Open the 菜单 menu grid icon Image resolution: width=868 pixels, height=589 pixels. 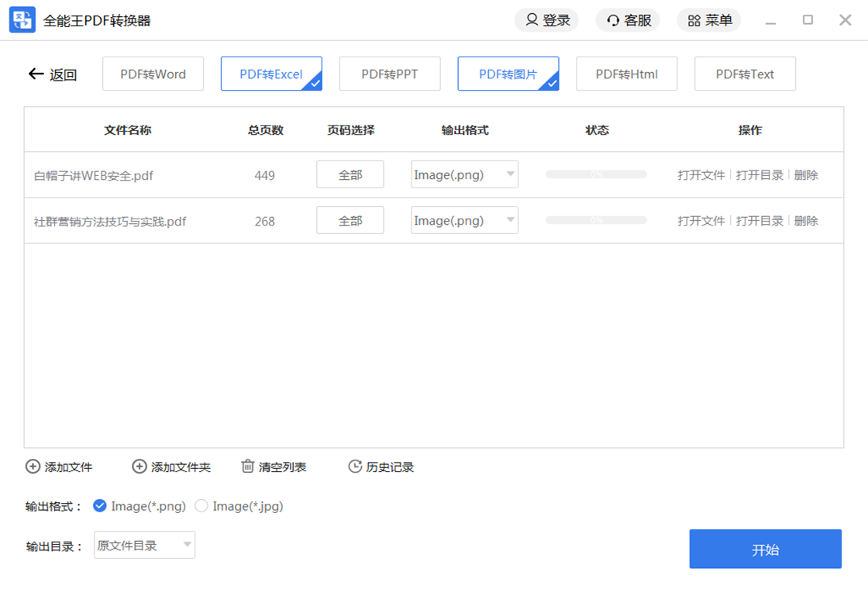point(694,20)
